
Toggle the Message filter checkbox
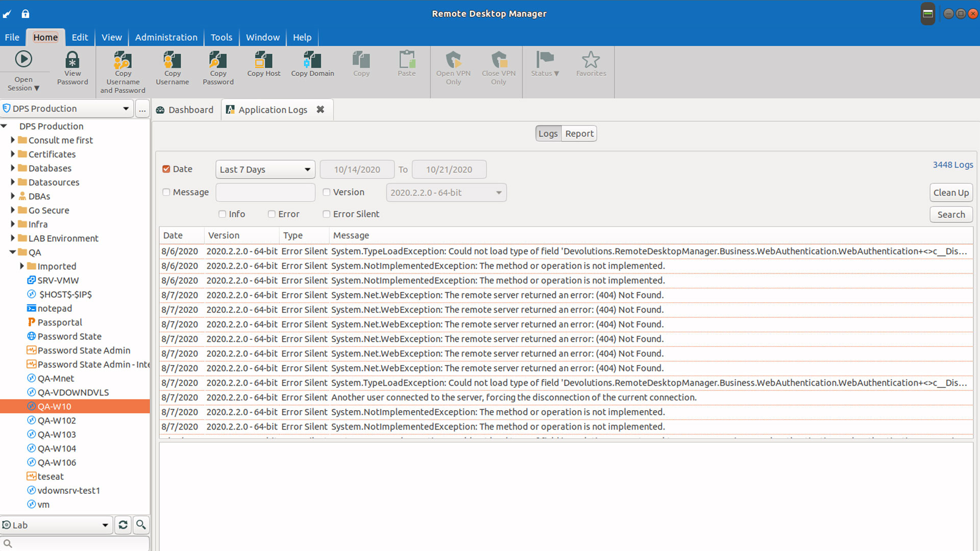tap(166, 192)
